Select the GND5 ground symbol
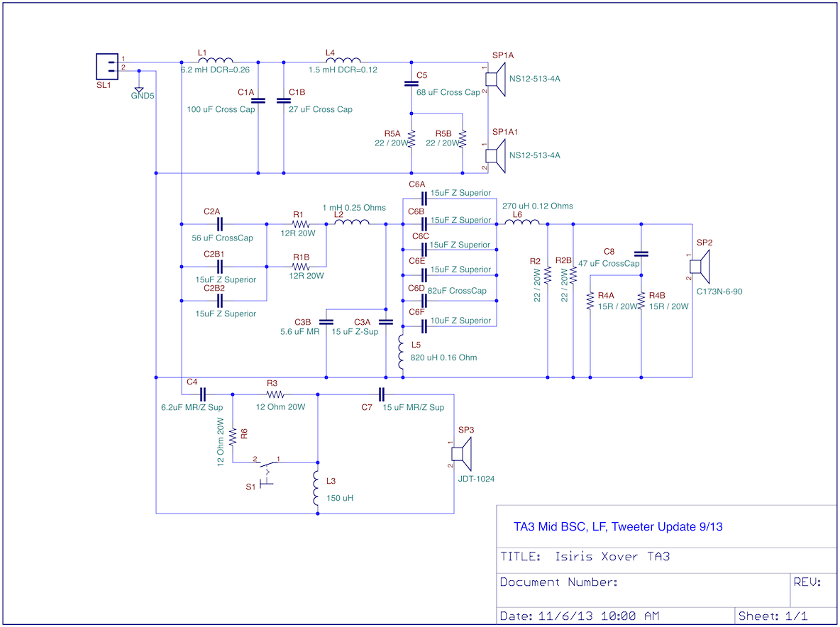 (x=139, y=89)
